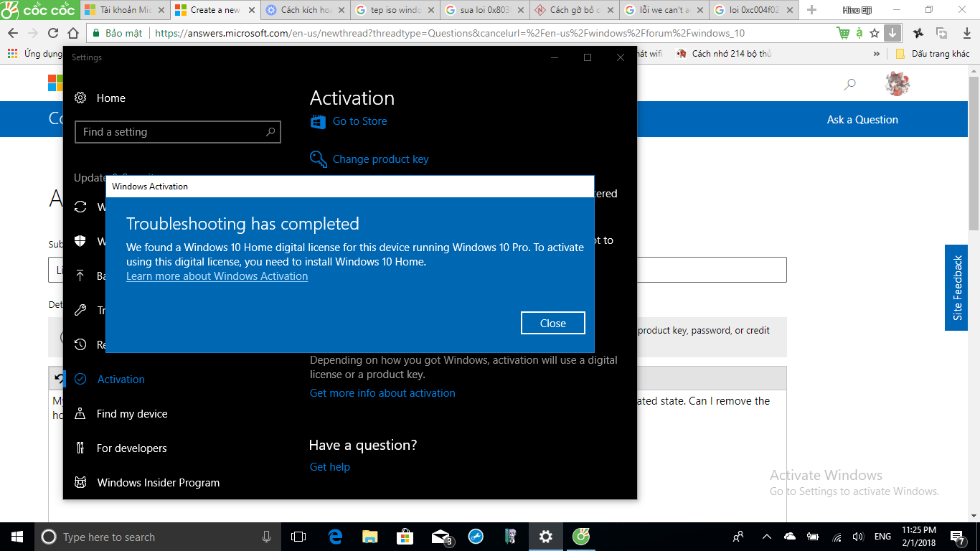Click the Windows Defender shield icon
The width and height of the screenshot is (980, 551).
pyautogui.click(x=80, y=242)
